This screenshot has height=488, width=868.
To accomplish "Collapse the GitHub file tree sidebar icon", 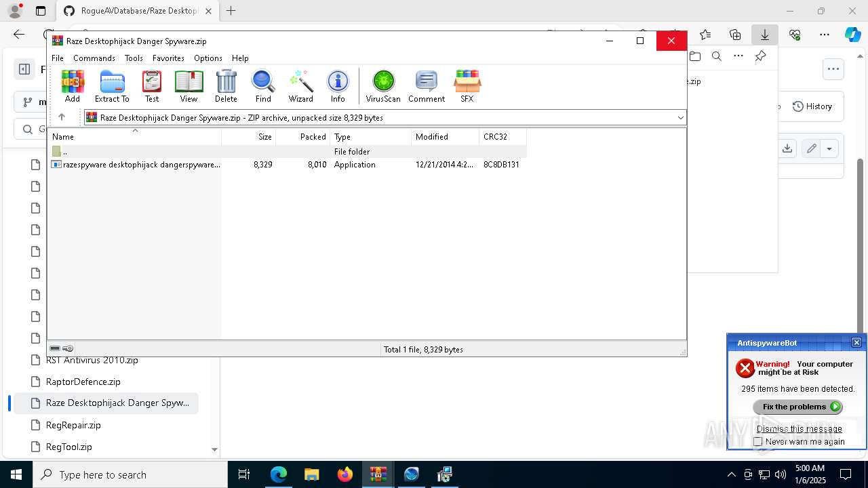I will coord(24,69).
